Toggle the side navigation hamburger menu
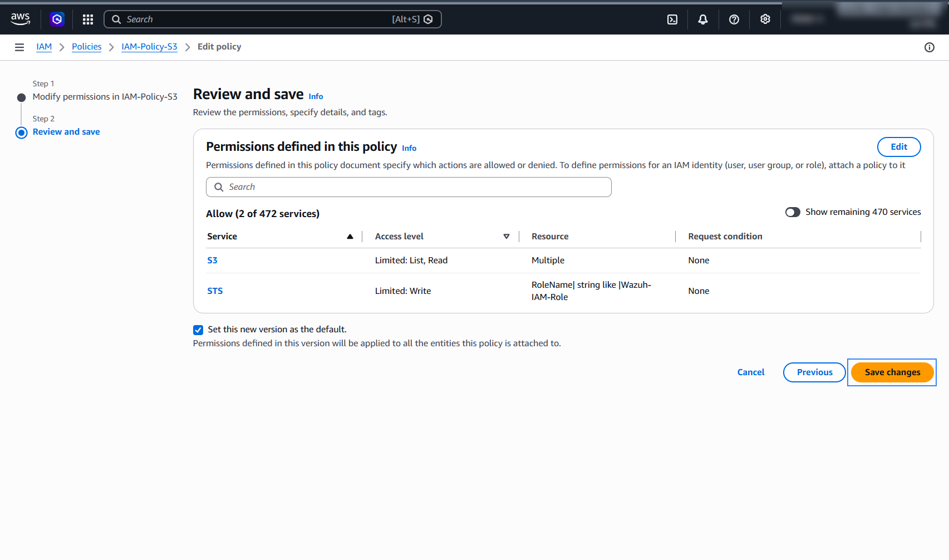Image resolution: width=949 pixels, height=560 pixels. tap(19, 47)
